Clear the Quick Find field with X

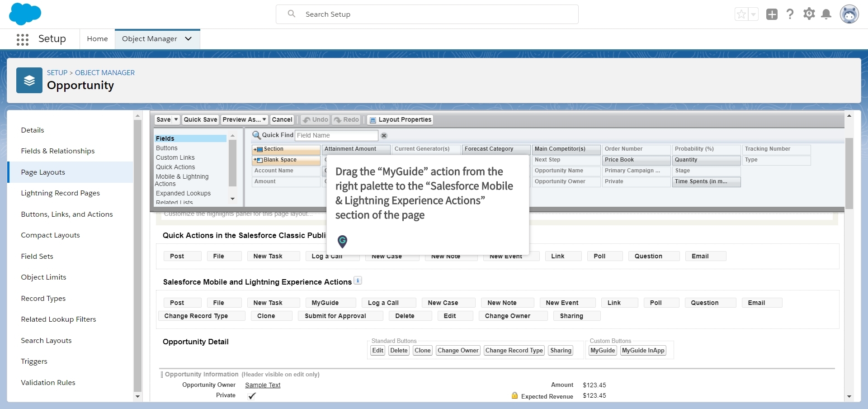(x=384, y=136)
